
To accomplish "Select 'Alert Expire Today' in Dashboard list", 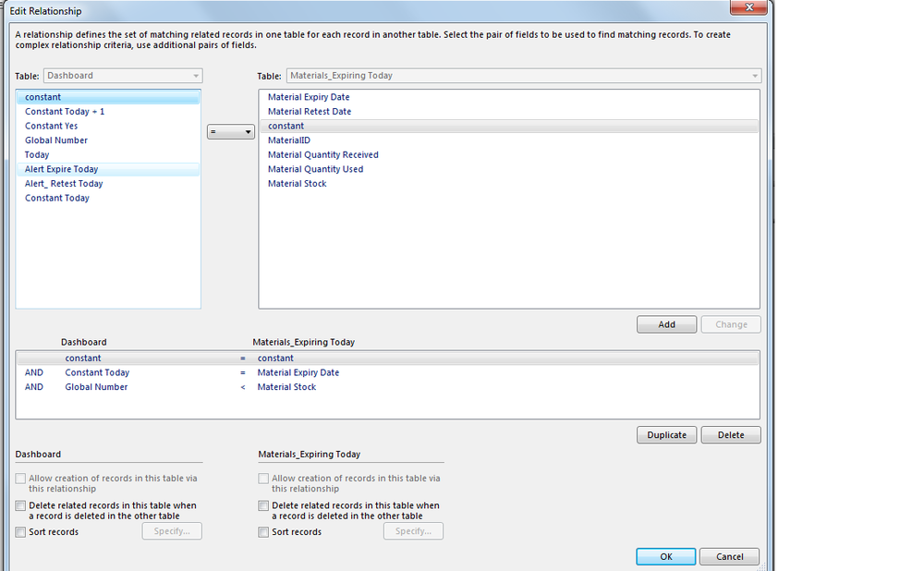I will (62, 169).
